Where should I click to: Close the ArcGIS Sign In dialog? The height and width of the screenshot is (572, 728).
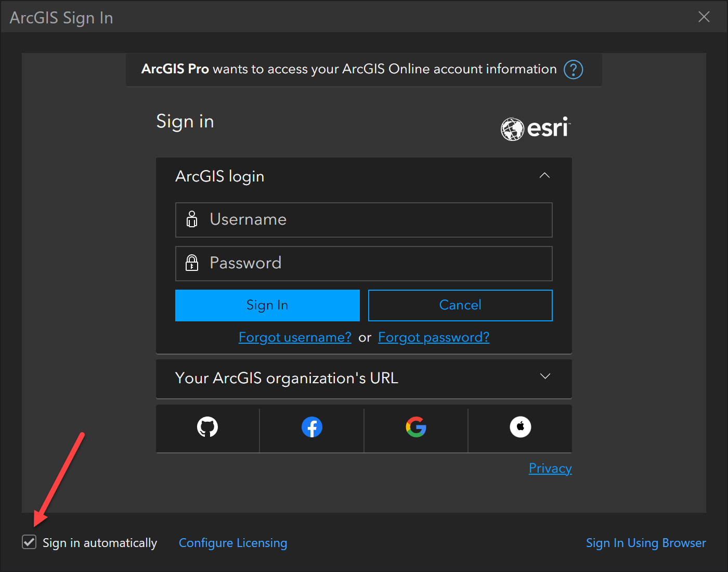click(x=704, y=17)
